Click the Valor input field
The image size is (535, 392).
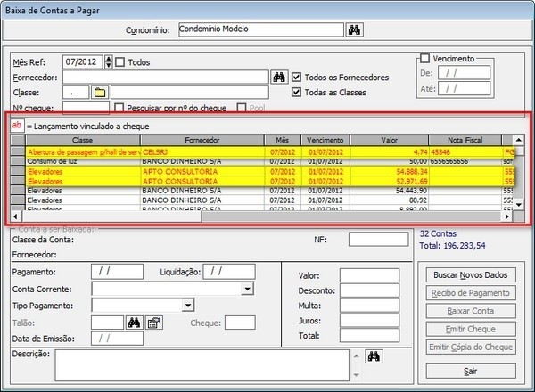pyautogui.click(x=369, y=275)
